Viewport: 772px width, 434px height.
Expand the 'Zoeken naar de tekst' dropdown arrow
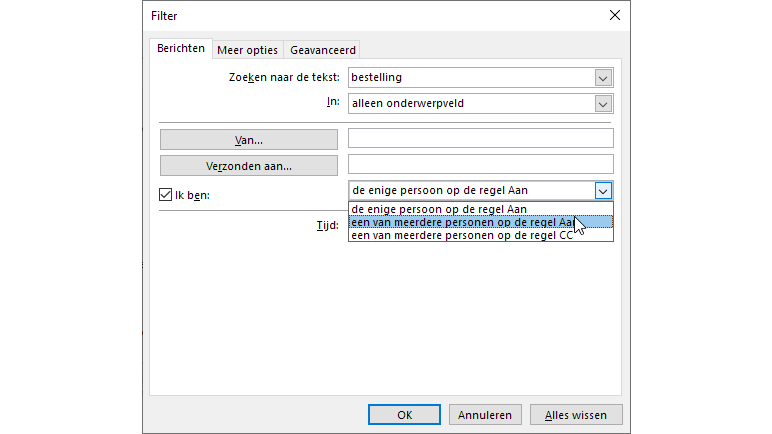tap(603, 77)
